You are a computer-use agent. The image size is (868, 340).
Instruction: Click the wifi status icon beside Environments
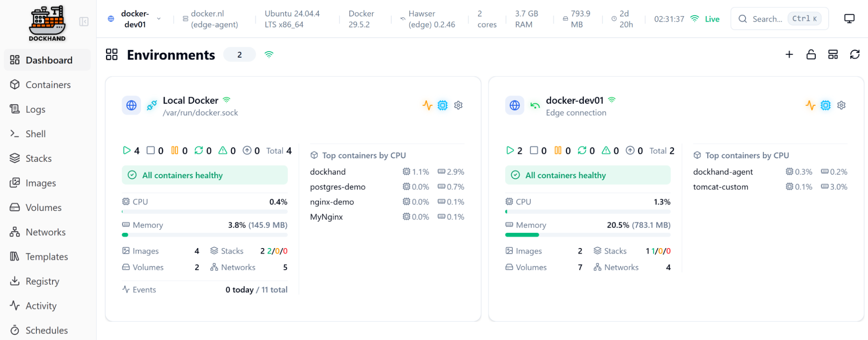(x=269, y=55)
